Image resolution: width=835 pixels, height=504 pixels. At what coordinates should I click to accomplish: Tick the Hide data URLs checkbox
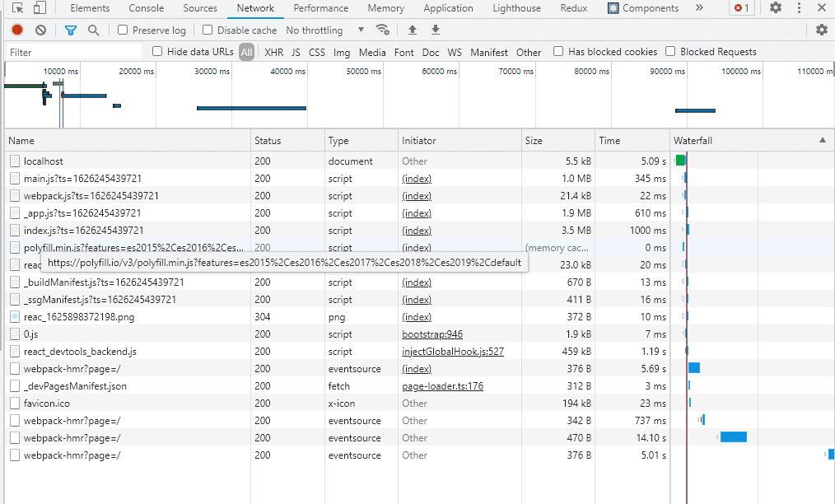point(157,51)
